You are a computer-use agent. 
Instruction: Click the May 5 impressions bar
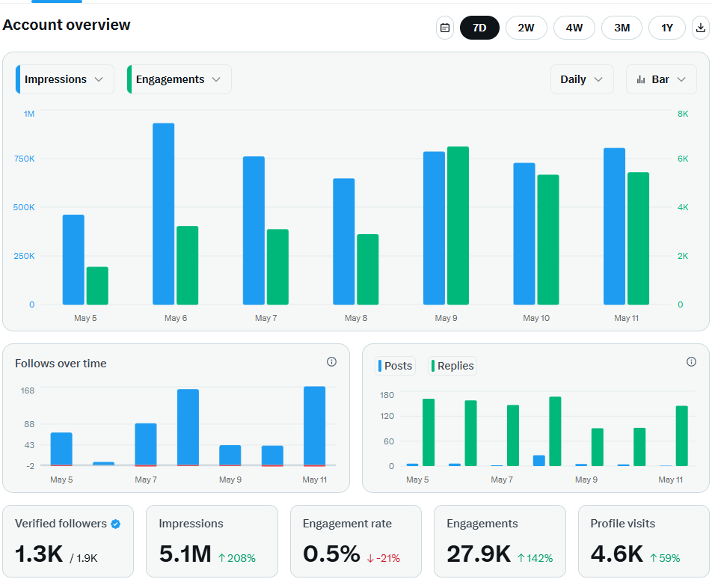[x=73, y=260]
